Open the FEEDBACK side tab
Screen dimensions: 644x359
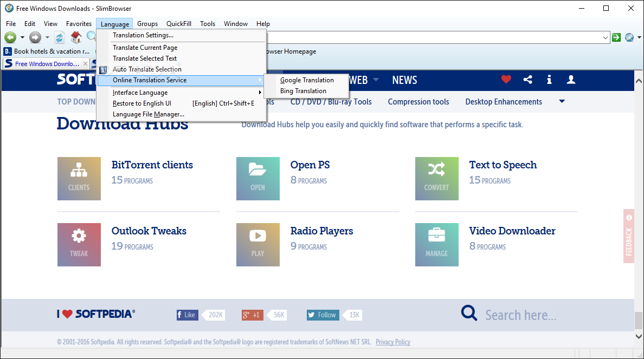(629, 236)
